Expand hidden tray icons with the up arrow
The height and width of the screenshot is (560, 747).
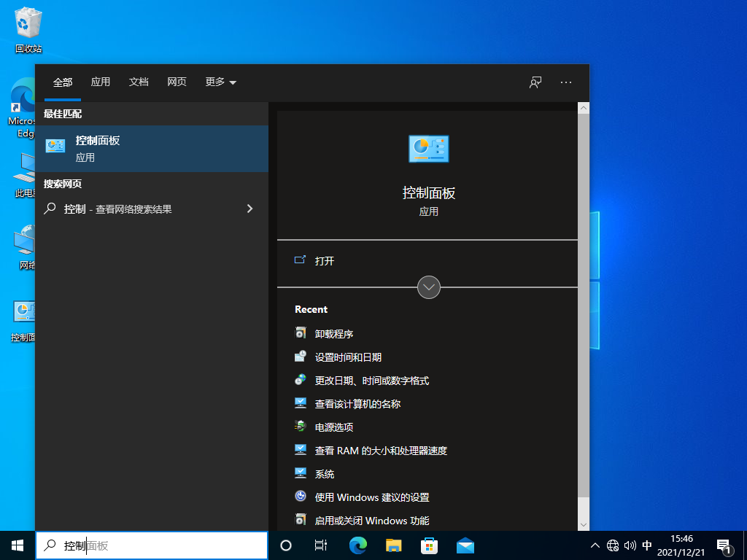pos(596,545)
